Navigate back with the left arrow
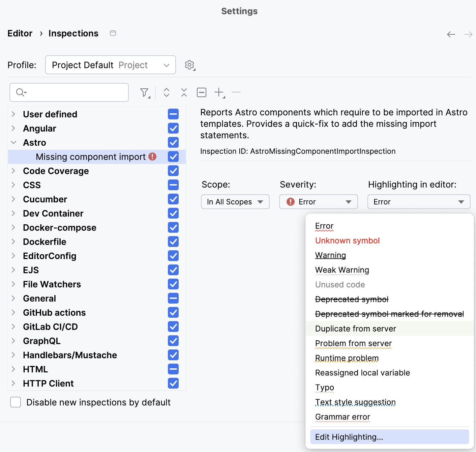 pyautogui.click(x=451, y=34)
